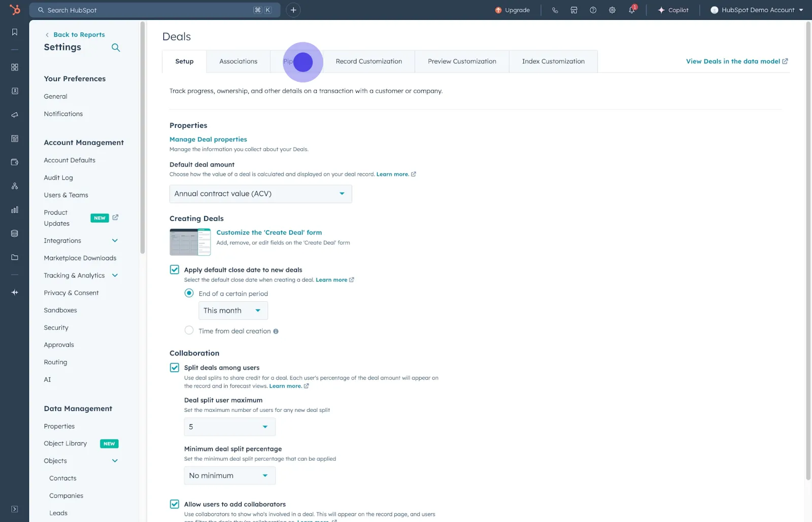Open the Copilot sparkle button
812x522 pixels.
(x=673, y=10)
